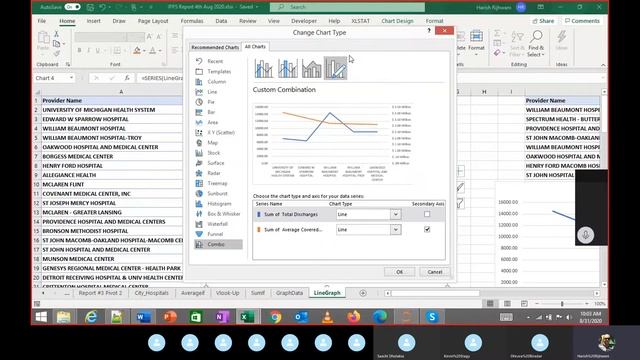Select the Stacked Area - Clustered Column icon
Image resolution: width=640 pixels, height=360 pixels.
tap(311, 68)
